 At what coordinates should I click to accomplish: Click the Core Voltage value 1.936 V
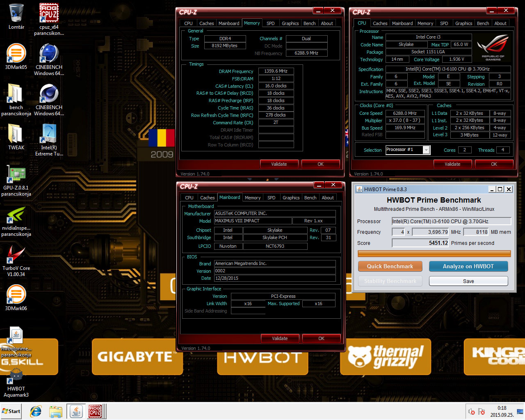457,59
